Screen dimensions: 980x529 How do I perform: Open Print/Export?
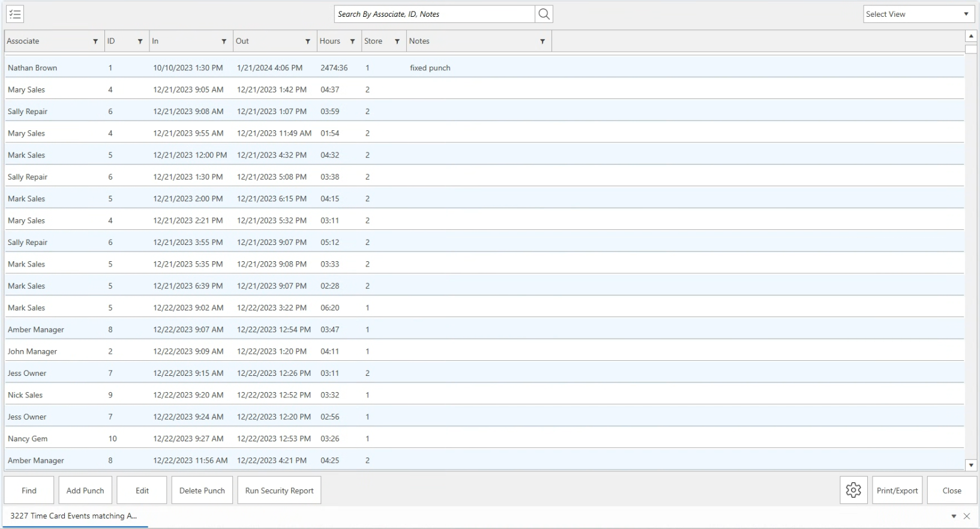897,491
